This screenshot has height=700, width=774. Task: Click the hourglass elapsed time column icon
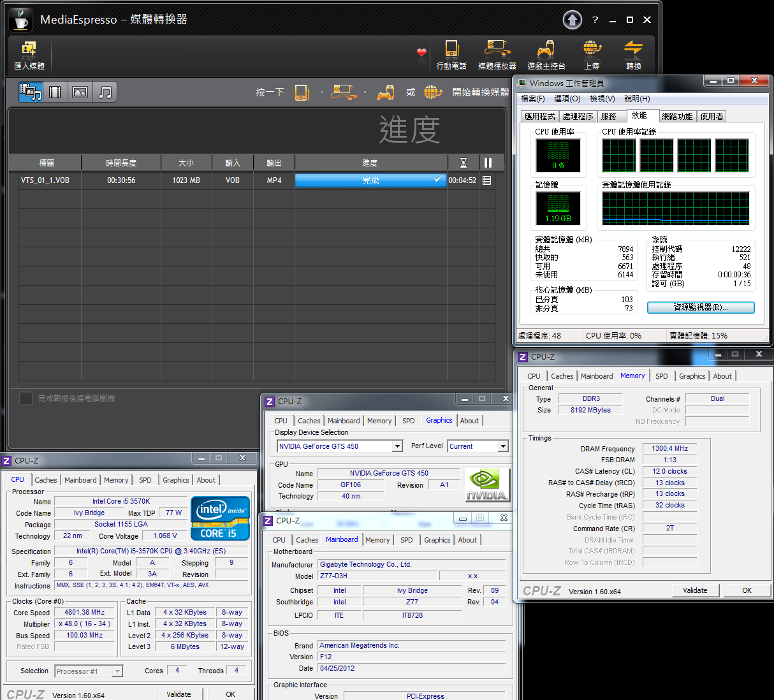coord(464,163)
